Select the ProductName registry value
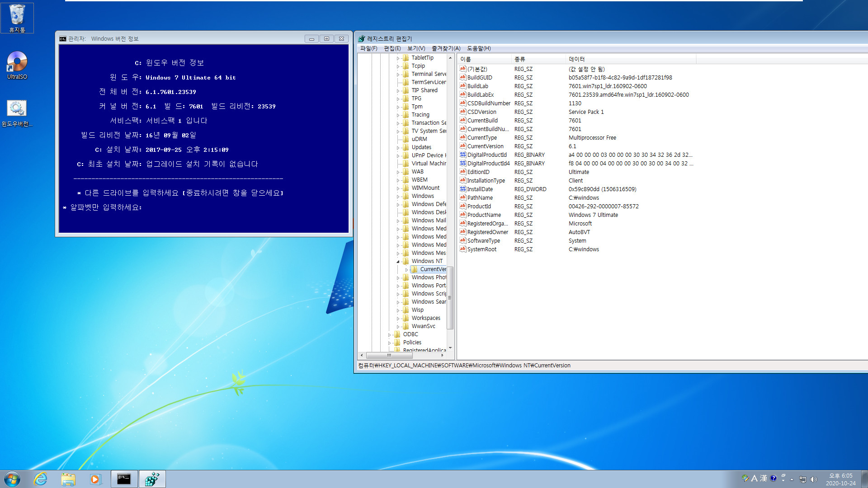Image resolution: width=868 pixels, height=488 pixels. pos(484,215)
